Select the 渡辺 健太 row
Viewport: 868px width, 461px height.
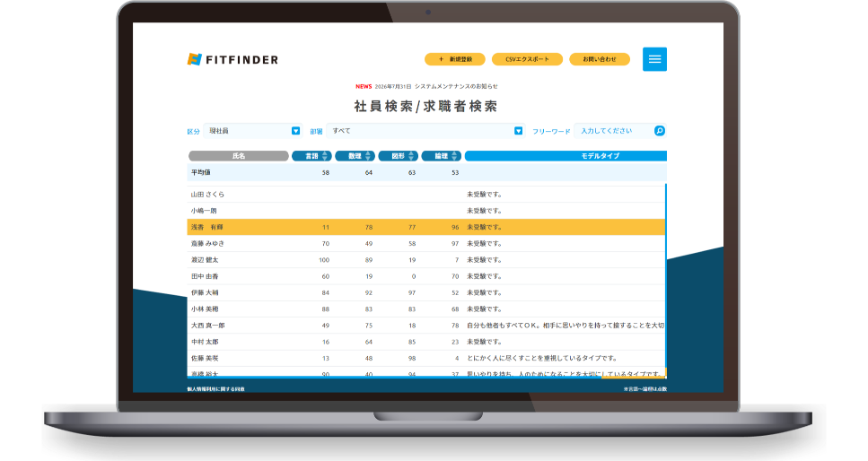(x=425, y=259)
